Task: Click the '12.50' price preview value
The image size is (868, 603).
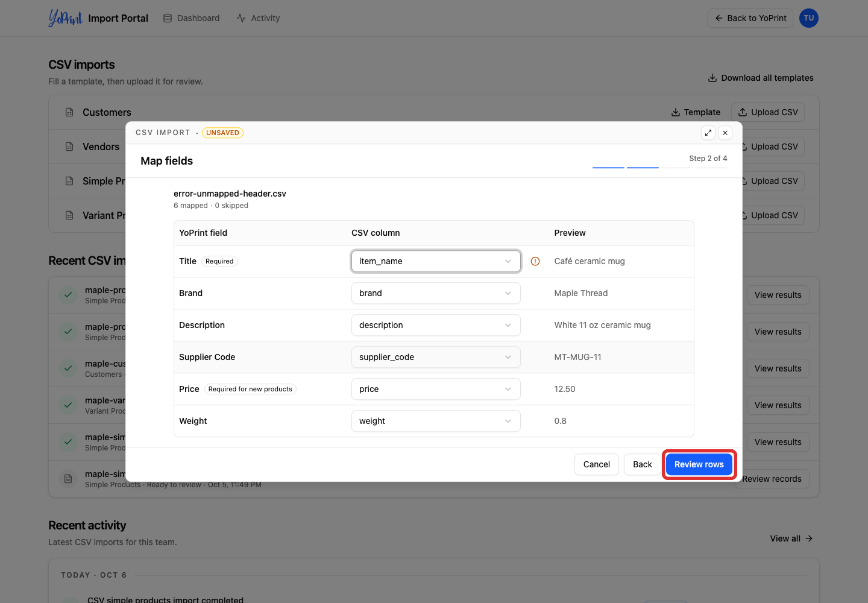Action: pos(565,389)
